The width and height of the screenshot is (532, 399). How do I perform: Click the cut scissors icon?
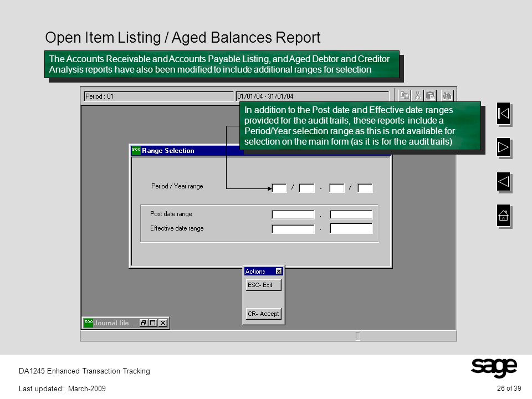coord(417,96)
